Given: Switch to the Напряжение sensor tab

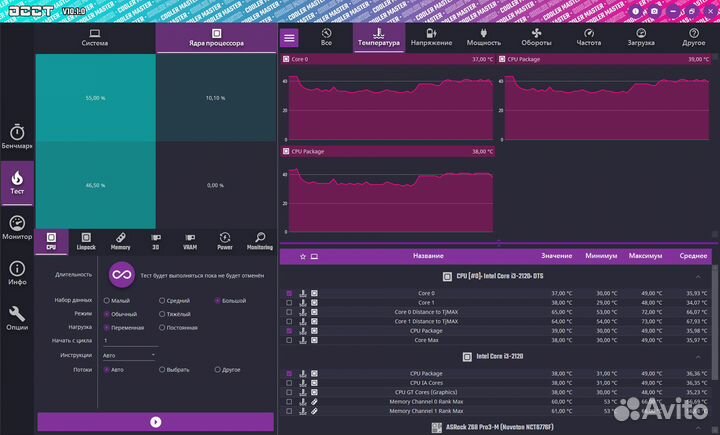Looking at the screenshot, I should [431, 38].
